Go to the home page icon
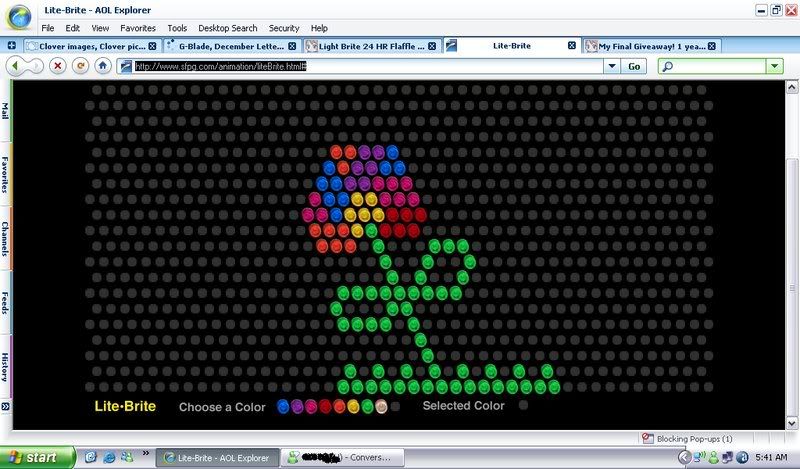 [x=103, y=66]
